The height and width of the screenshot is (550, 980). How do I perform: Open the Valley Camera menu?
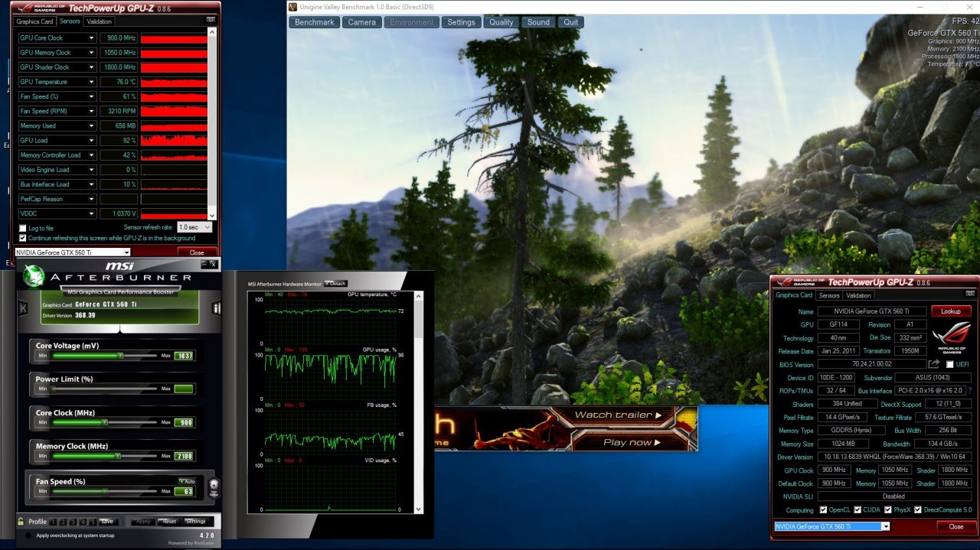(x=362, y=22)
